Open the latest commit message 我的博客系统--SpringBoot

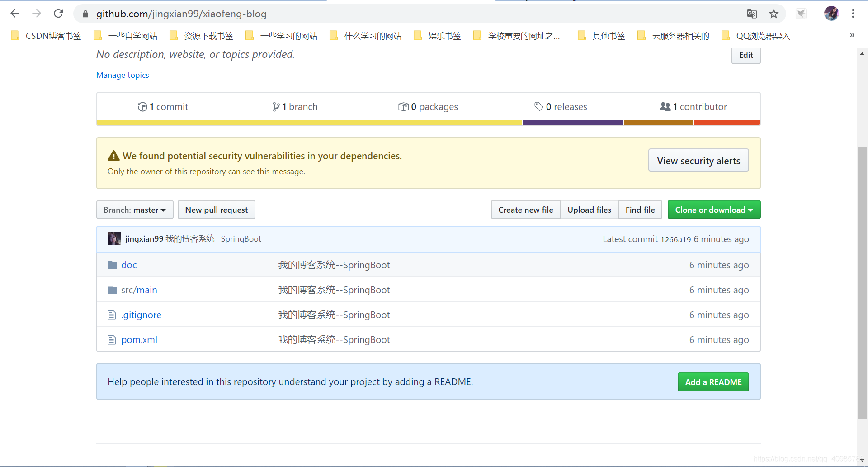[213, 239]
